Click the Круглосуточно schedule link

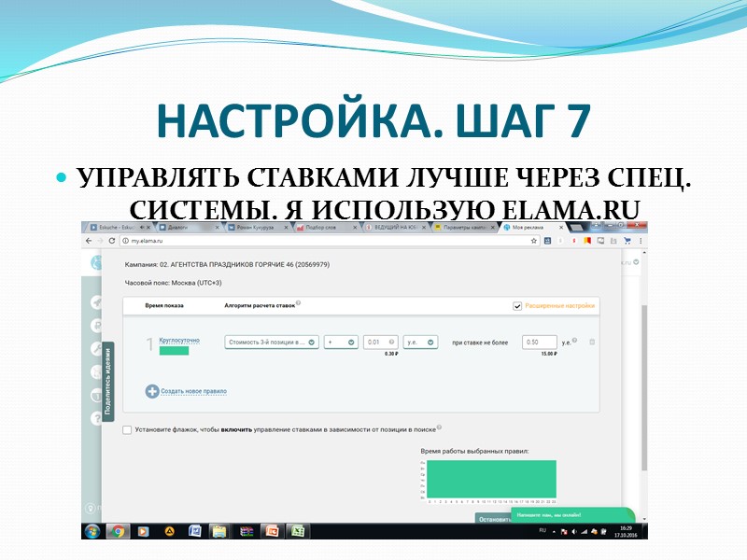pos(179,341)
